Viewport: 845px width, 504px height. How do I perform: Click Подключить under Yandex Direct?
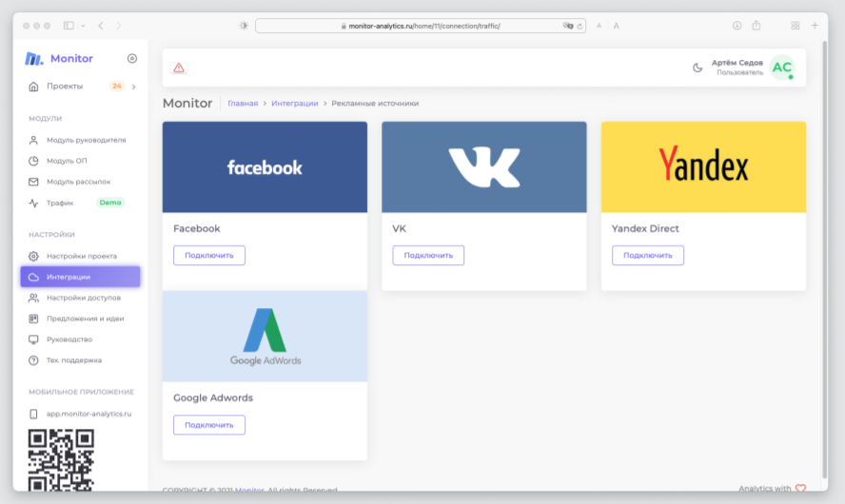[x=648, y=255]
